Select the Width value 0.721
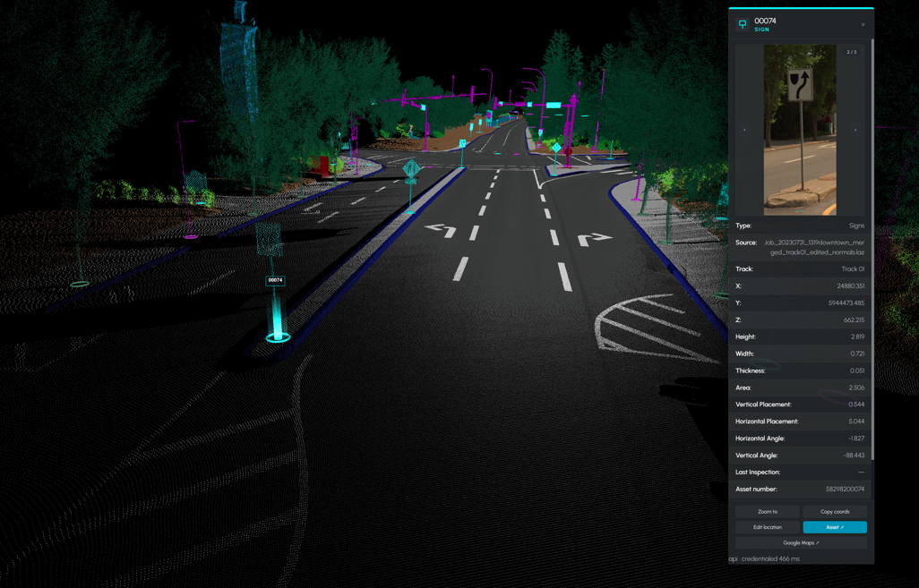This screenshot has height=588, width=919. click(857, 354)
